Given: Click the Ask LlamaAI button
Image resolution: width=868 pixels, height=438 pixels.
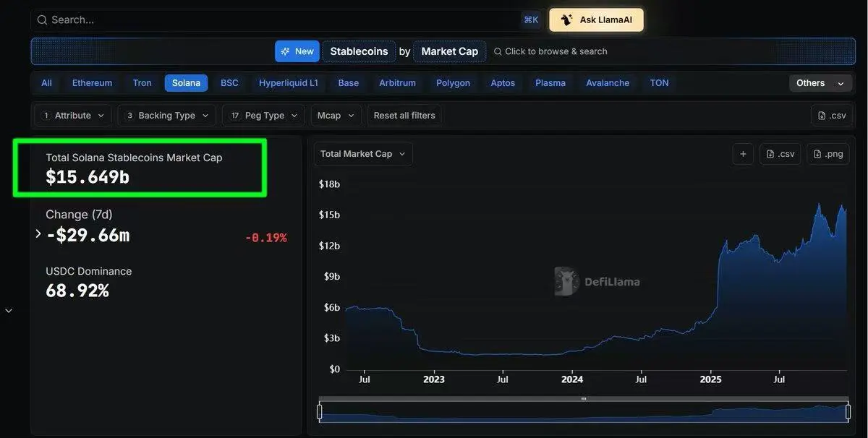Looking at the screenshot, I should pos(596,20).
